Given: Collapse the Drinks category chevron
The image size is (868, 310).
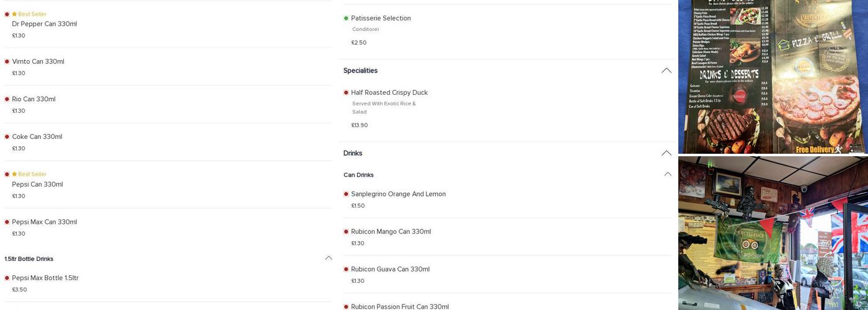Looking at the screenshot, I should coord(666,153).
